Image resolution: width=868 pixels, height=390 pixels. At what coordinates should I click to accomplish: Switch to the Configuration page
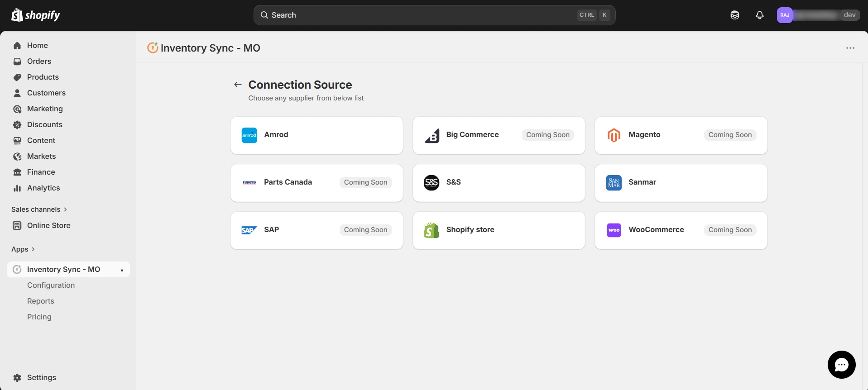point(51,285)
